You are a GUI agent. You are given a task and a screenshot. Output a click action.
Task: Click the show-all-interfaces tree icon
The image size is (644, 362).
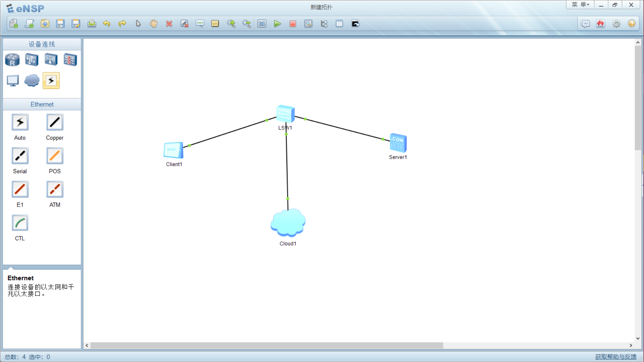point(324,24)
